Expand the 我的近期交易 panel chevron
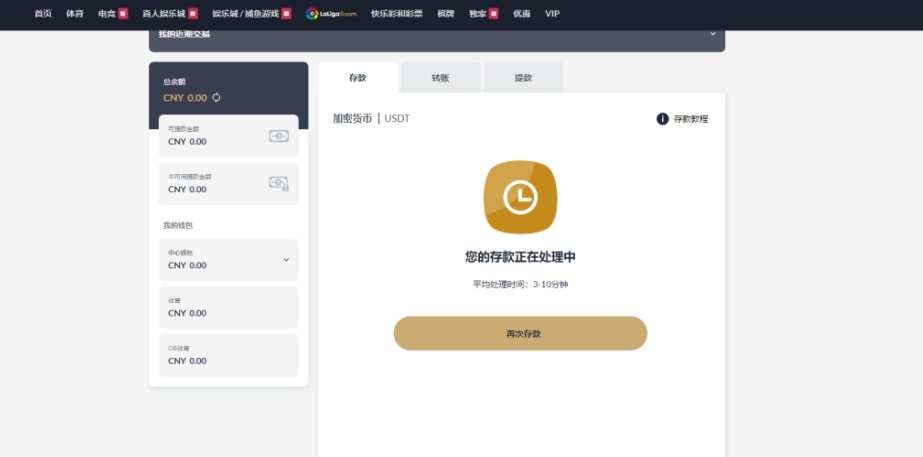 pyautogui.click(x=713, y=34)
